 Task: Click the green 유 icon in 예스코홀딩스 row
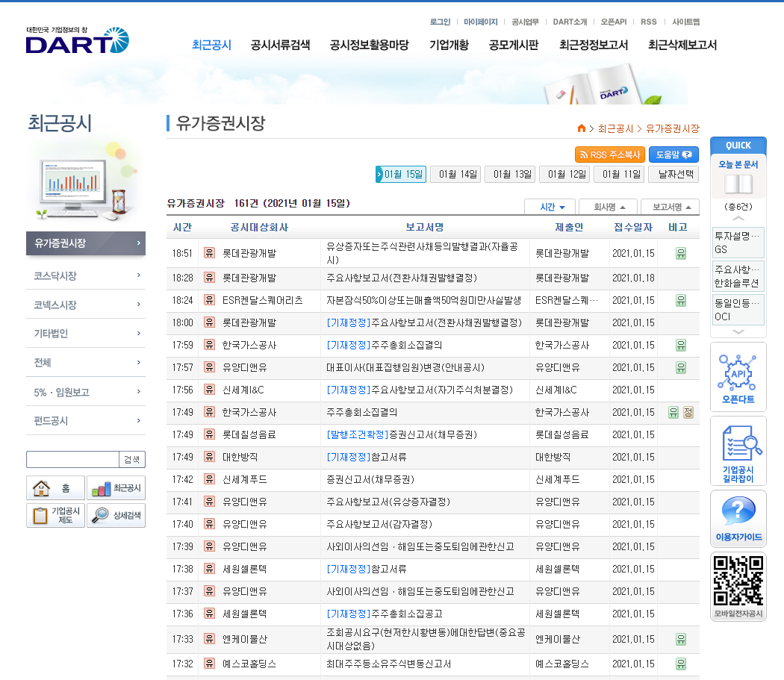(680, 664)
